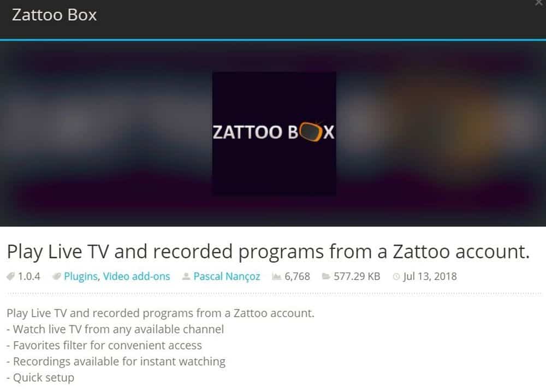Screen dimensions: 546x392
Task: Click the orange TV icon in logo
Action: pyautogui.click(x=310, y=132)
